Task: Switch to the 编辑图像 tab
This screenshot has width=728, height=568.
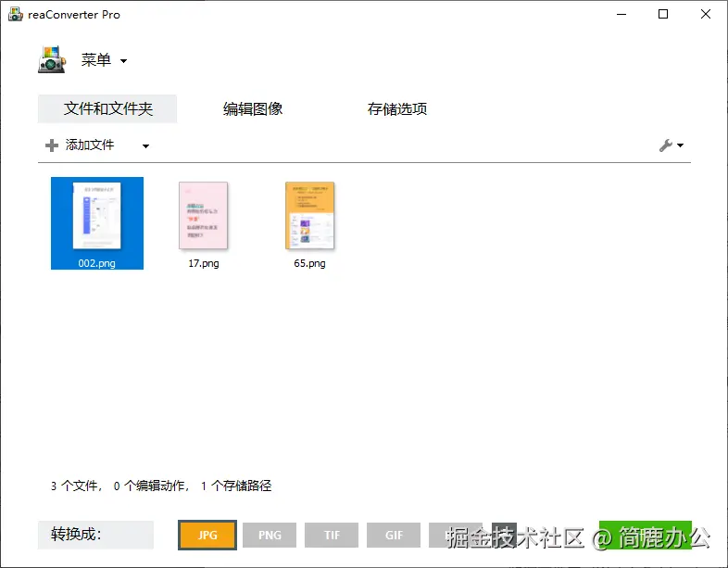Action: pos(253,108)
